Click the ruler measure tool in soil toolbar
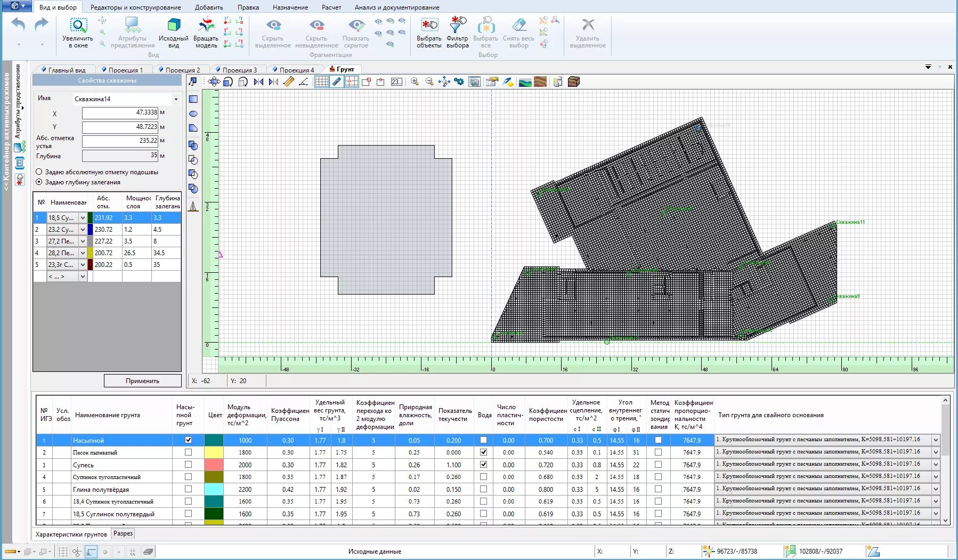The image size is (958, 560). click(x=289, y=82)
